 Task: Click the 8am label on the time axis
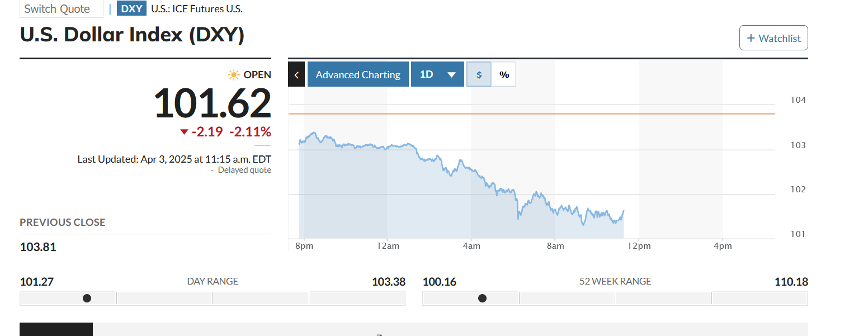click(555, 246)
